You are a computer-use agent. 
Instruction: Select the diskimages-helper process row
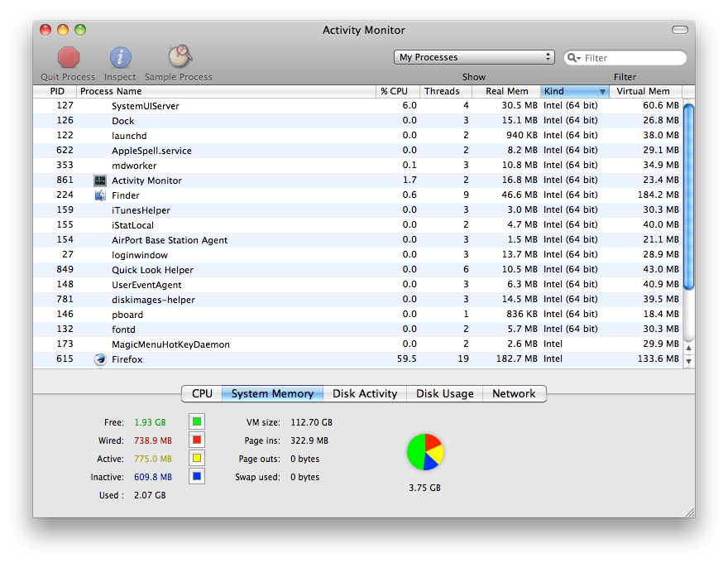coord(358,299)
